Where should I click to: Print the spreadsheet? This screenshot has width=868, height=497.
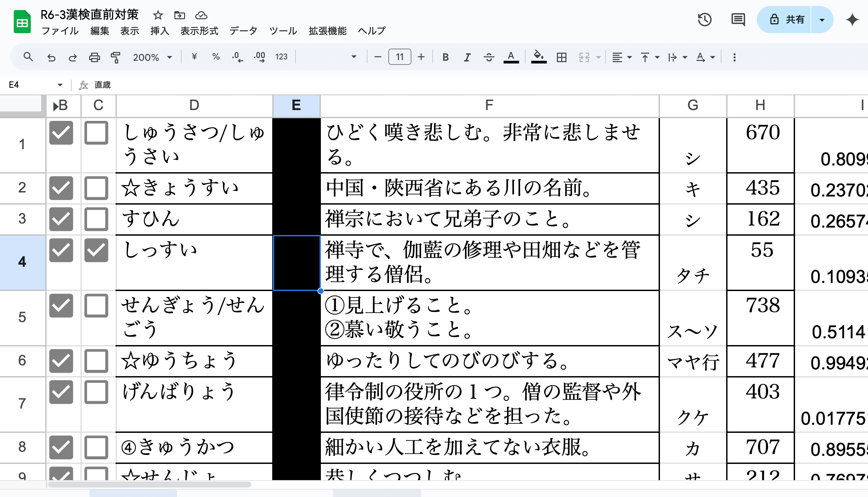point(94,57)
